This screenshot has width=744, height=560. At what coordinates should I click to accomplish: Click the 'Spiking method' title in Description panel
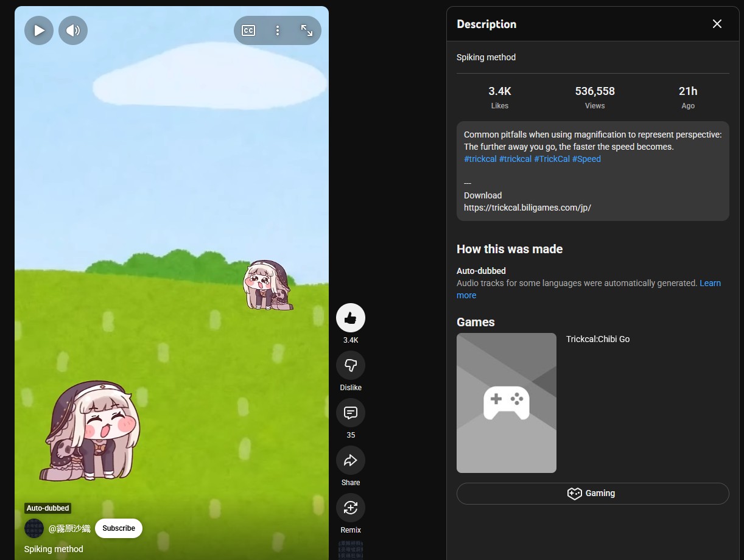[x=486, y=57]
